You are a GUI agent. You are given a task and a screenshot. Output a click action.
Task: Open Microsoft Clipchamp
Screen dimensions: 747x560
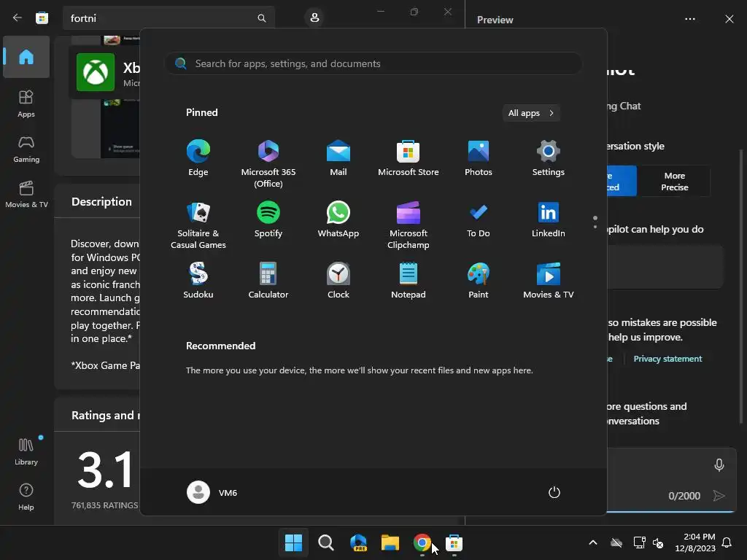[x=409, y=225]
